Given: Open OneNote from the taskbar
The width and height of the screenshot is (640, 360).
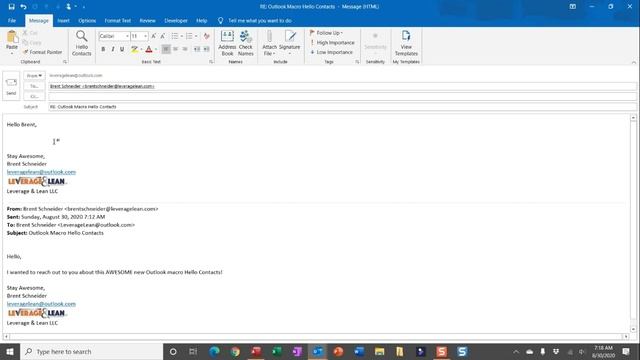Looking at the screenshot, I should click(x=297, y=351).
